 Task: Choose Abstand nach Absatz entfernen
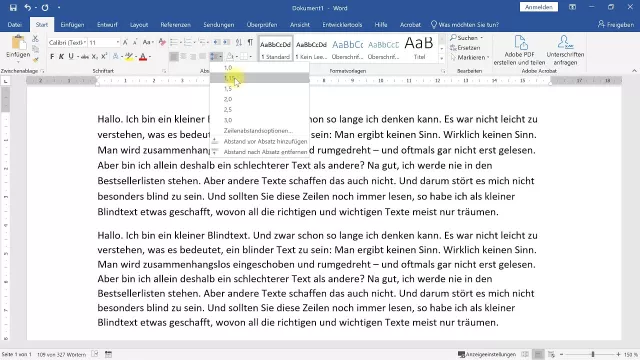tap(260, 152)
